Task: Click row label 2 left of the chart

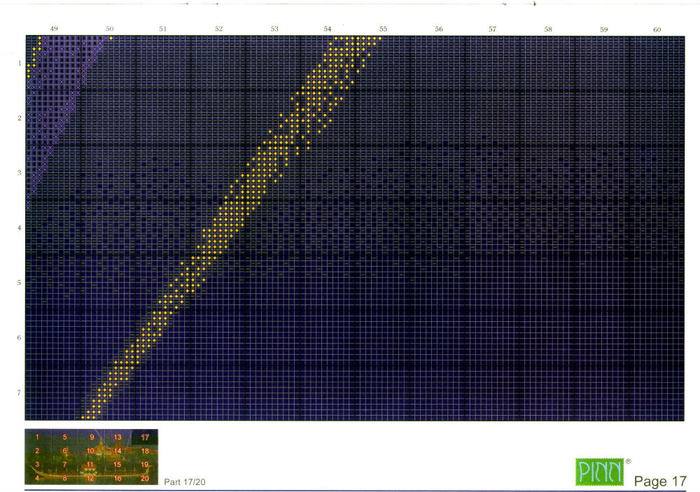Action: (x=19, y=118)
